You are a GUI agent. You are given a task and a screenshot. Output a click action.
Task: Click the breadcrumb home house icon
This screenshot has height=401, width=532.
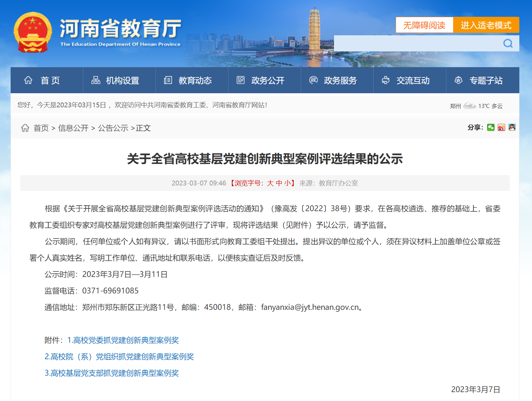(25, 128)
